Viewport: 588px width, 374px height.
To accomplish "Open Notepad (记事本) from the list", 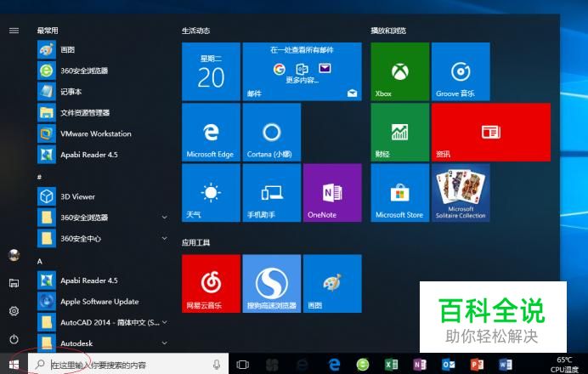I will (x=103, y=92).
